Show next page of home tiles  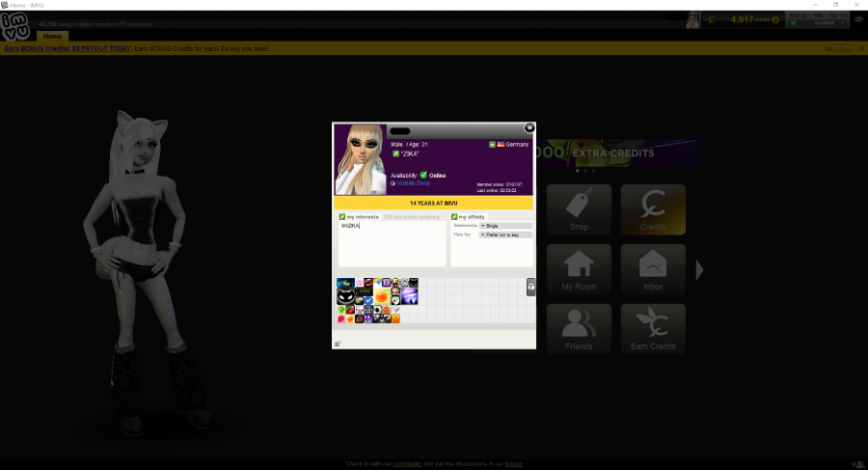700,270
